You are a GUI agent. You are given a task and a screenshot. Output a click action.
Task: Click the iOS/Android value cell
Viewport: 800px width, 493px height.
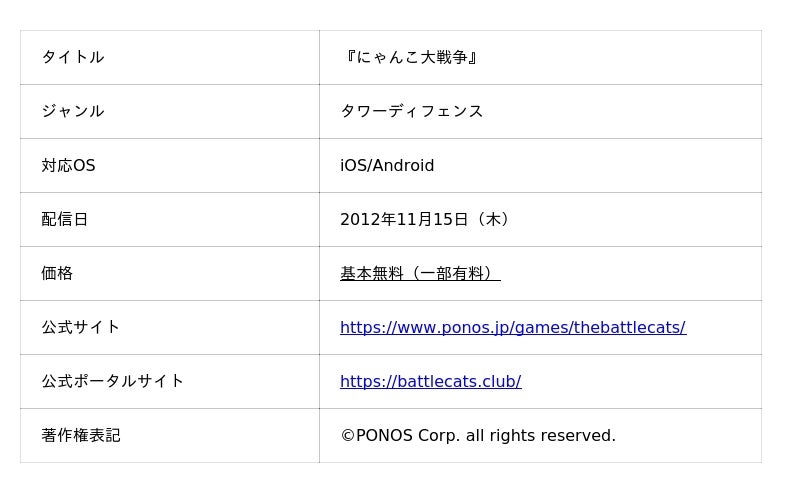pos(387,166)
